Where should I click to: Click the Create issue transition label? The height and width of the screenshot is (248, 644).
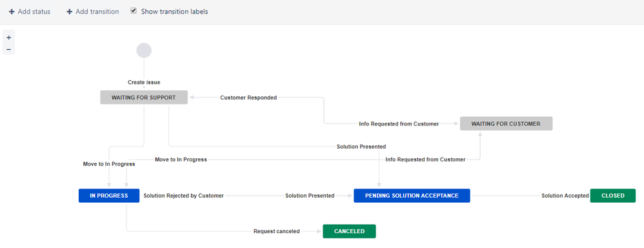click(x=144, y=82)
